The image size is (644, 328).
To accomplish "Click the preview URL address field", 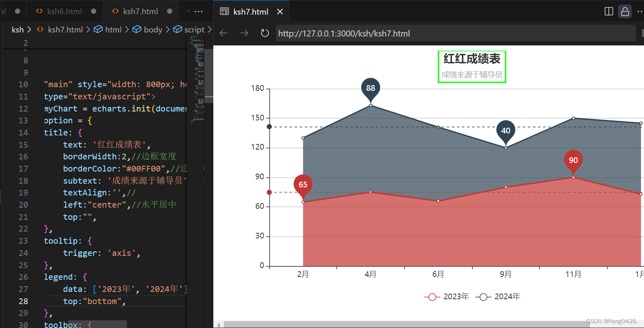I will click(456, 33).
